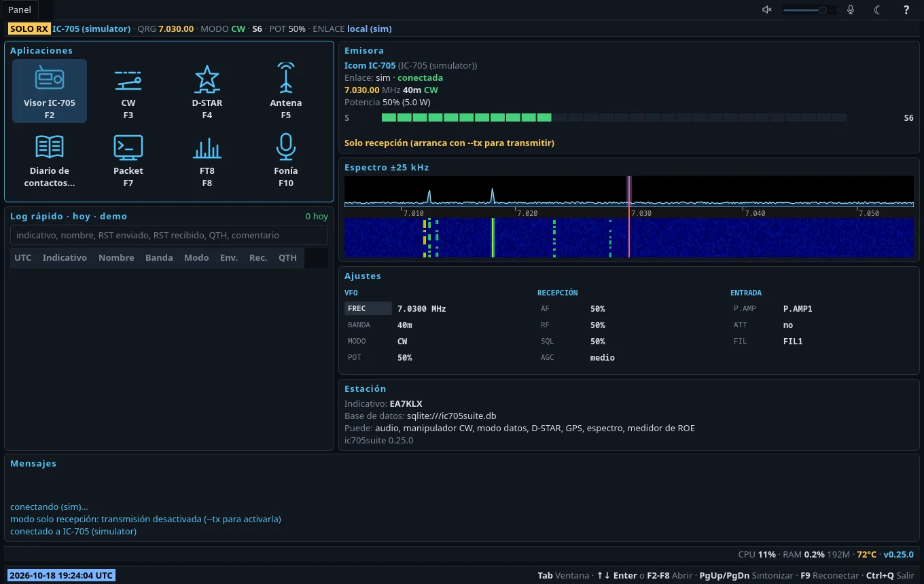
Task: Switch theme with the moon icon
Action: point(878,10)
